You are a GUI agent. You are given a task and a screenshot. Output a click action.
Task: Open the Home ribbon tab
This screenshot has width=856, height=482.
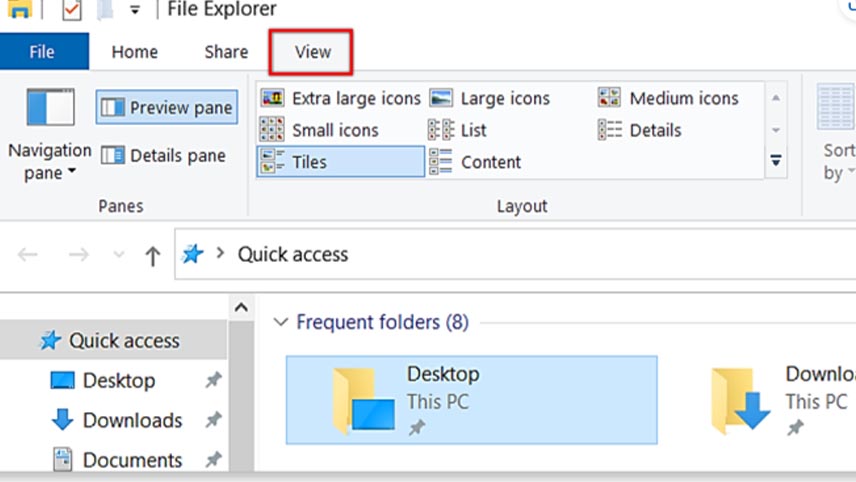coord(135,52)
